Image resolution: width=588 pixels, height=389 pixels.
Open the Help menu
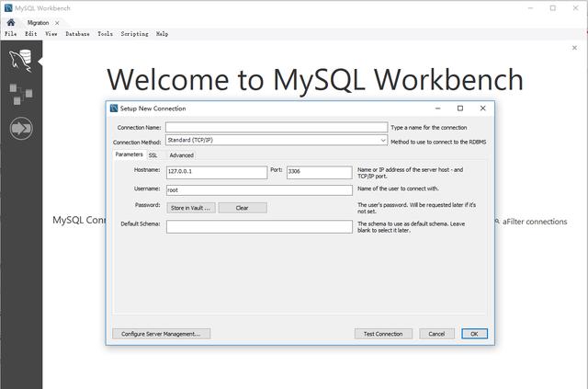click(x=163, y=34)
